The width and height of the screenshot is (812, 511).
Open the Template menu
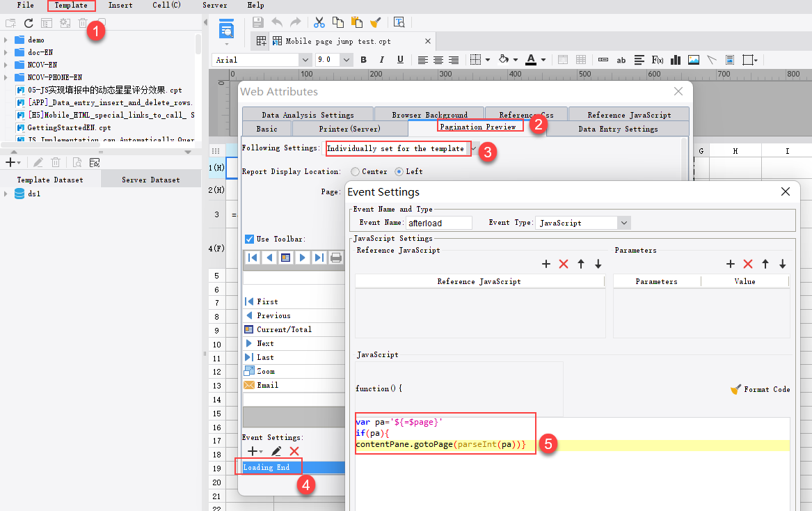(70, 6)
